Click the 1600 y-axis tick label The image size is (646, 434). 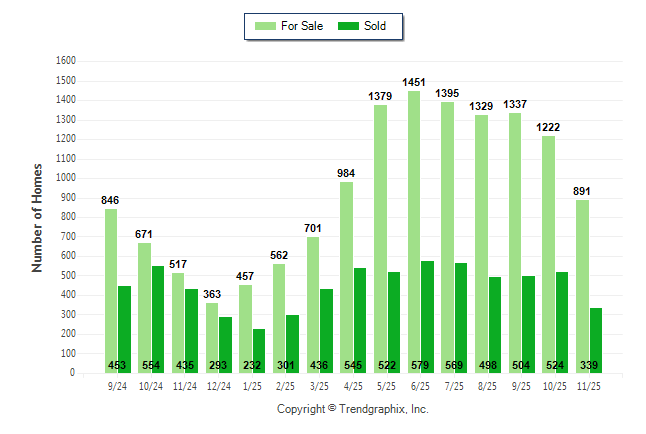(x=66, y=60)
